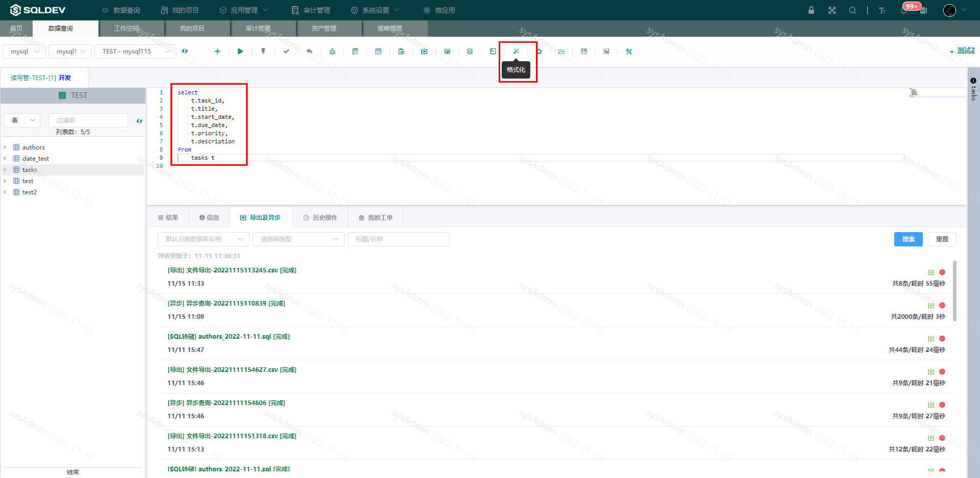Screen dimensions: 980x478
Task: Click the database stack icon
Action: coord(470,52)
